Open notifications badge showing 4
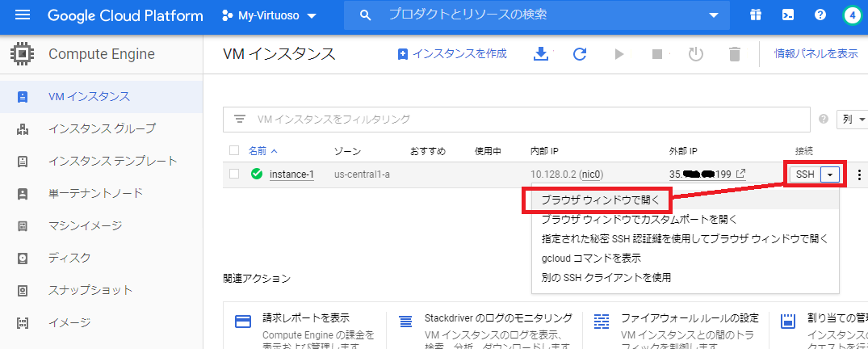The width and height of the screenshot is (868, 349). [x=852, y=15]
